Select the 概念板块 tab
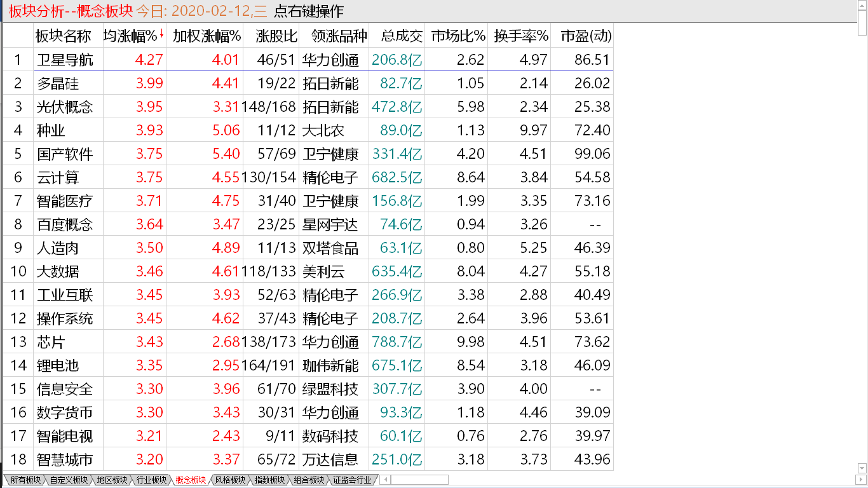The image size is (868, 488). pyautogui.click(x=191, y=480)
